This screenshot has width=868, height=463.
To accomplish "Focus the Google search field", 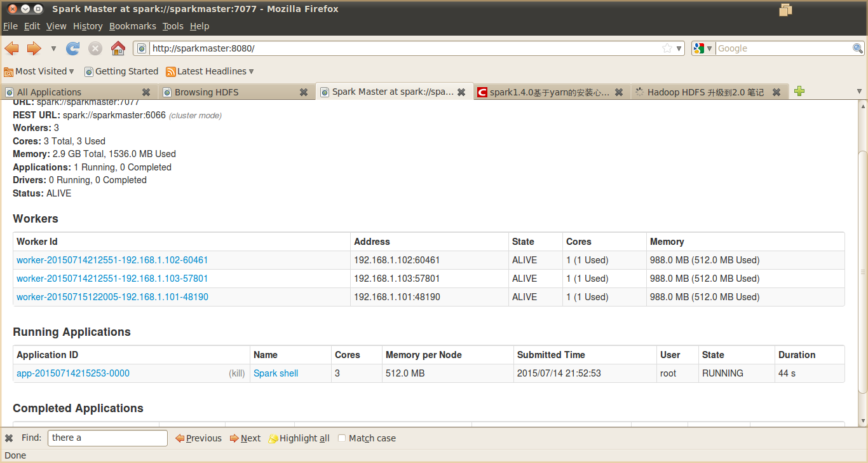I will pos(783,48).
